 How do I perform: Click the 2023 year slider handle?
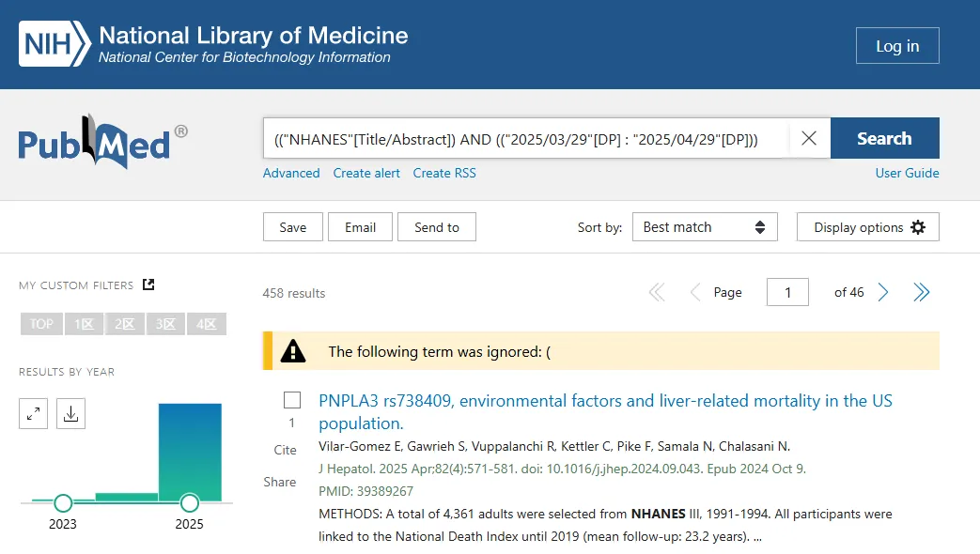[63, 502]
